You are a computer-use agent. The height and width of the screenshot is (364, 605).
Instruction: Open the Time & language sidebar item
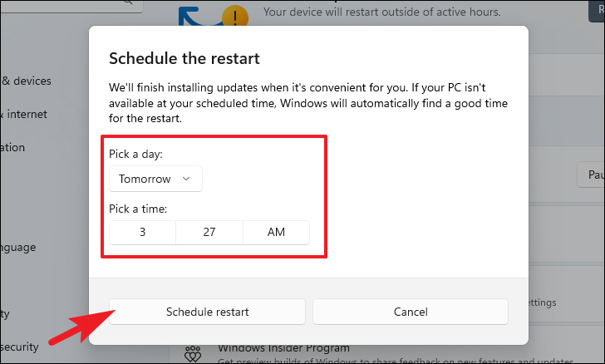click(x=18, y=247)
